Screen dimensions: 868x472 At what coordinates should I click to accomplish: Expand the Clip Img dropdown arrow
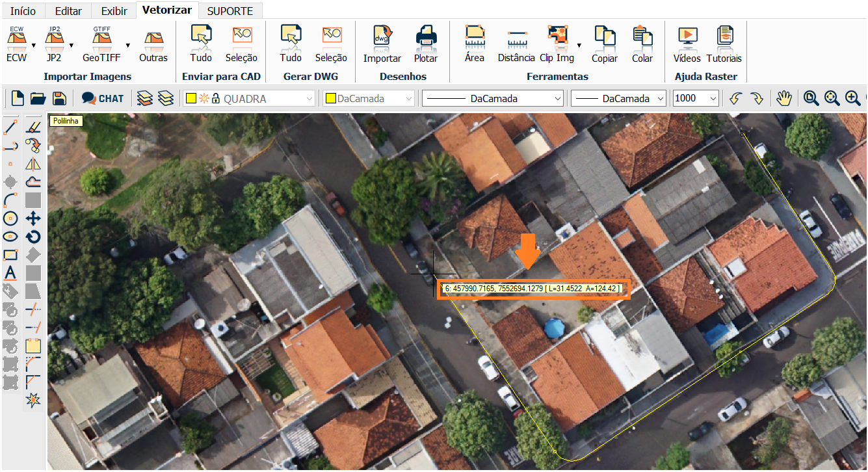pyautogui.click(x=579, y=46)
